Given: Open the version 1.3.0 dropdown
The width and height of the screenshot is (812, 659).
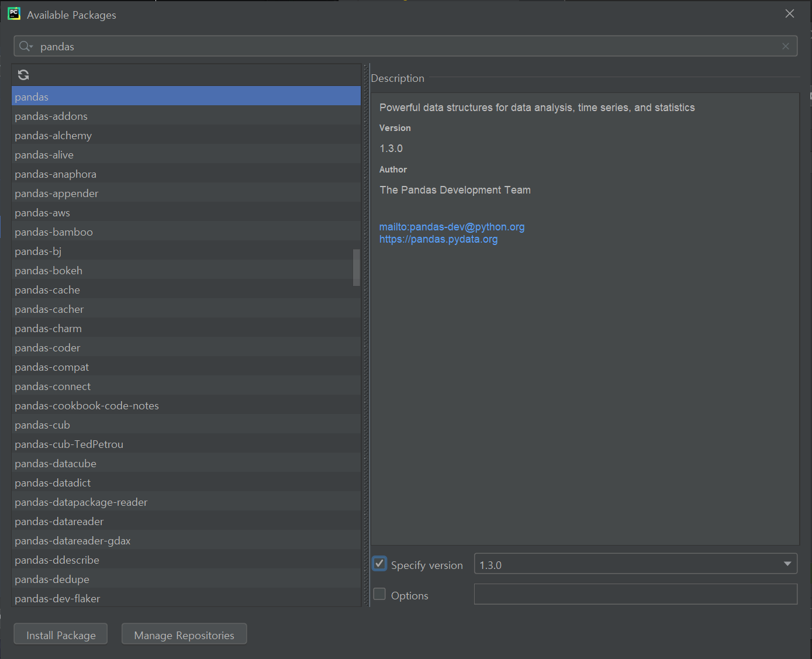Looking at the screenshot, I should tap(635, 564).
